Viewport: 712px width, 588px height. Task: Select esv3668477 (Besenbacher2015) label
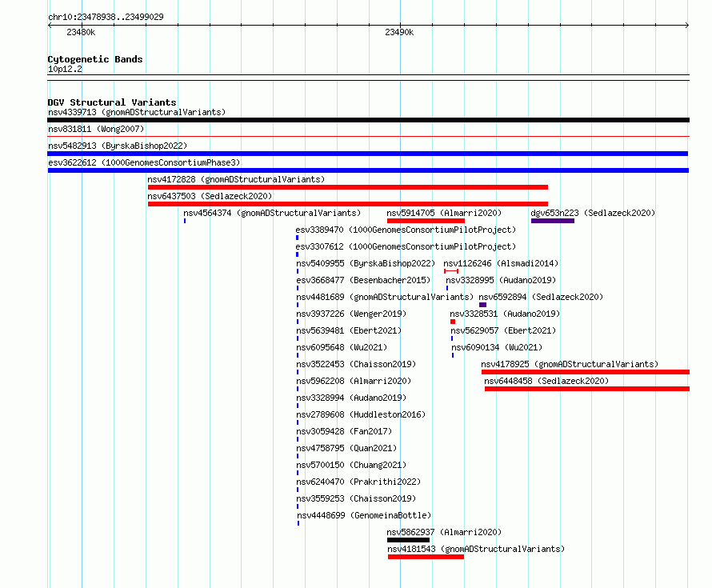(363, 280)
